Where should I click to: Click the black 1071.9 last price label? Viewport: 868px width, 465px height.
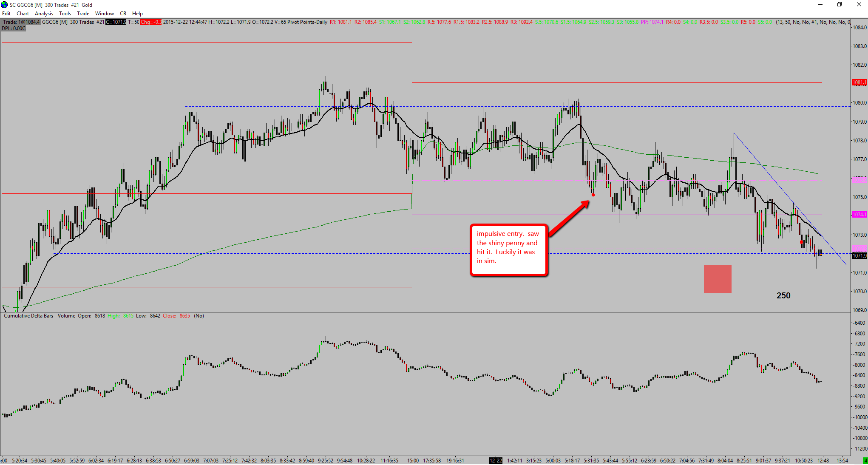pos(859,255)
